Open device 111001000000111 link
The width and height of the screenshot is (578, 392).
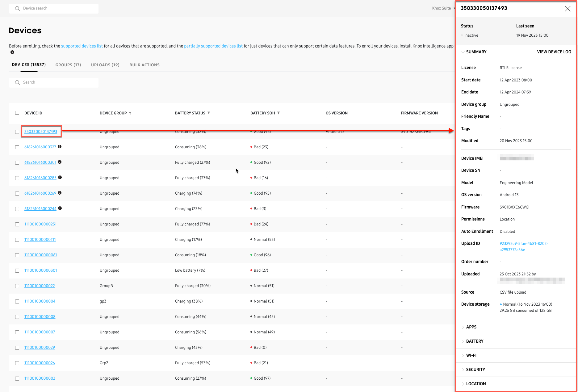pos(40,239)
